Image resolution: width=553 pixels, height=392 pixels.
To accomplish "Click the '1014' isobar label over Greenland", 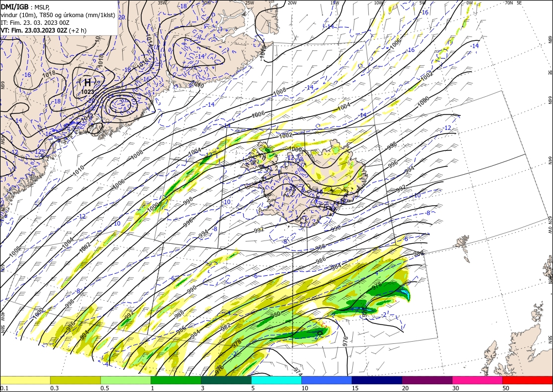I will [148, 39].
